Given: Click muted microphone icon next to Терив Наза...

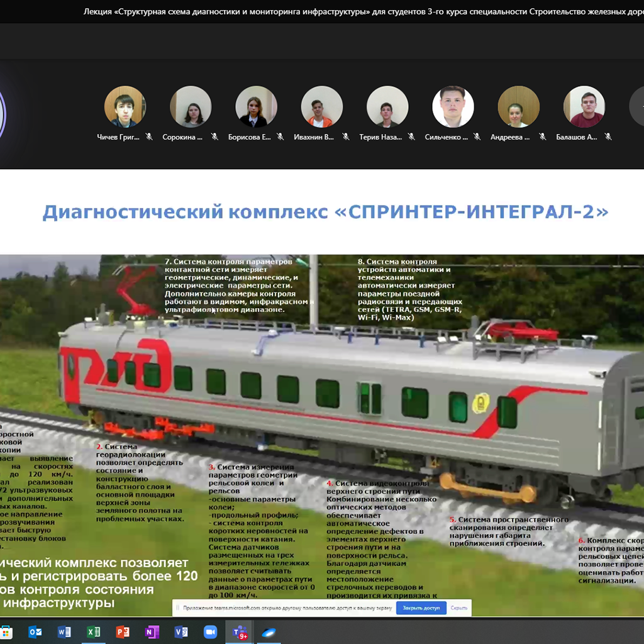Looking at the screenshot, I should click(411, 136).
